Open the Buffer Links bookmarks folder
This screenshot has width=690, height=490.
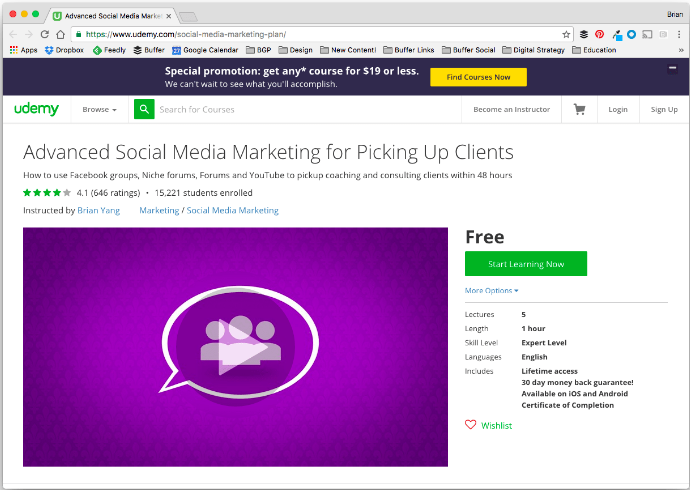coord(408,50)
